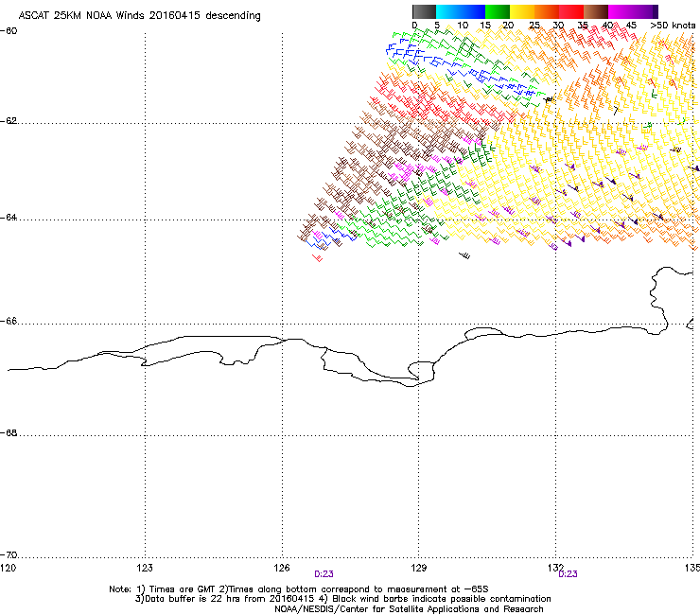The image size is (700, 615).
Task: Click the longitude label '126'
Action: coord(282,568)
